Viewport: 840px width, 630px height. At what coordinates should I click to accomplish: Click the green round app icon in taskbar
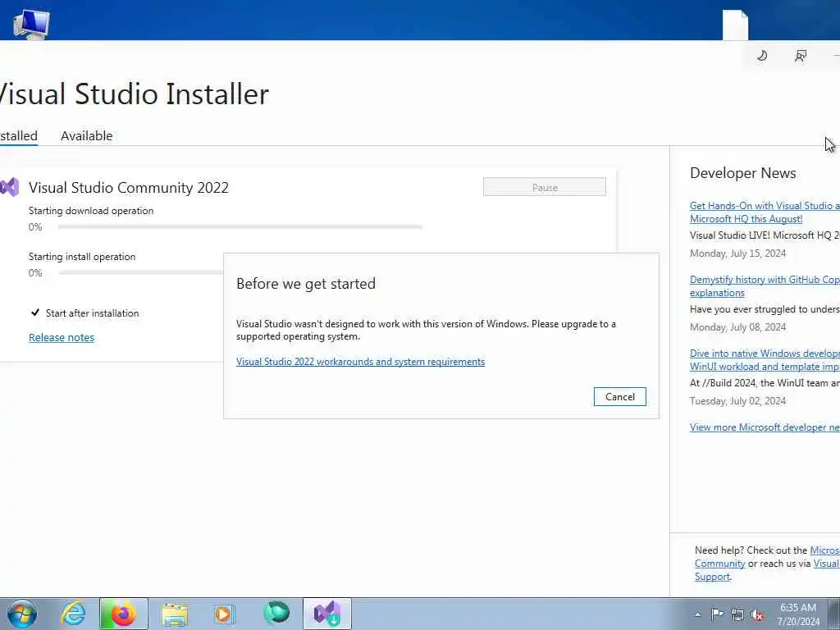[276, 613]
